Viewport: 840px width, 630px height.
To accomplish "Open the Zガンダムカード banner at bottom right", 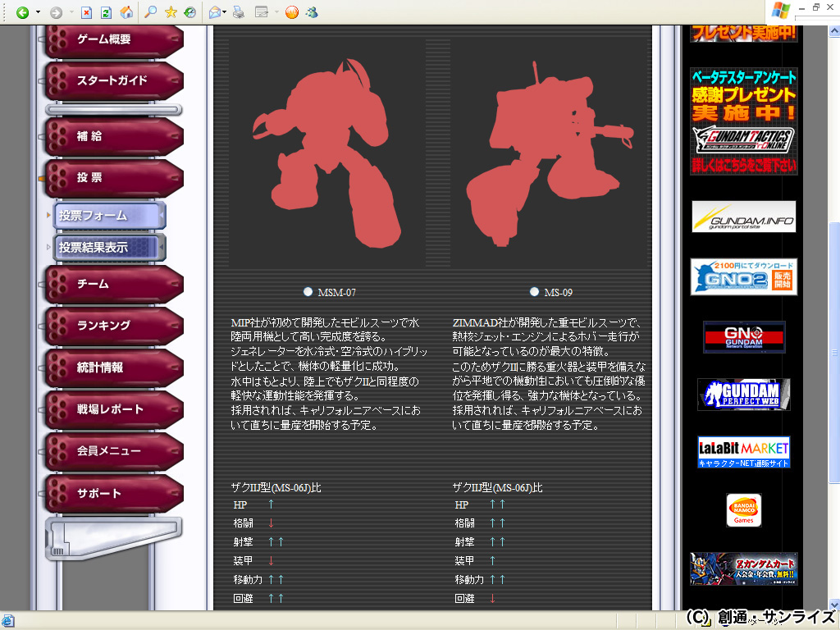I will point(743,569).
